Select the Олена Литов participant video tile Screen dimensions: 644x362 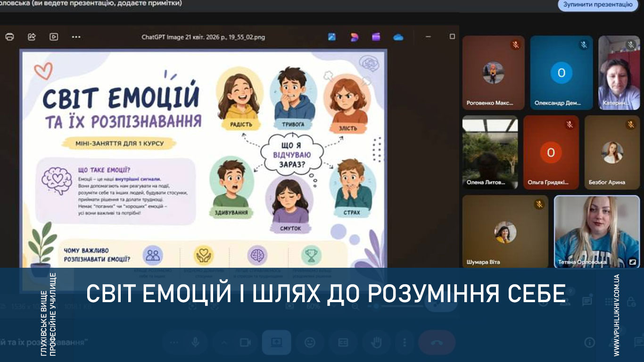490,153
